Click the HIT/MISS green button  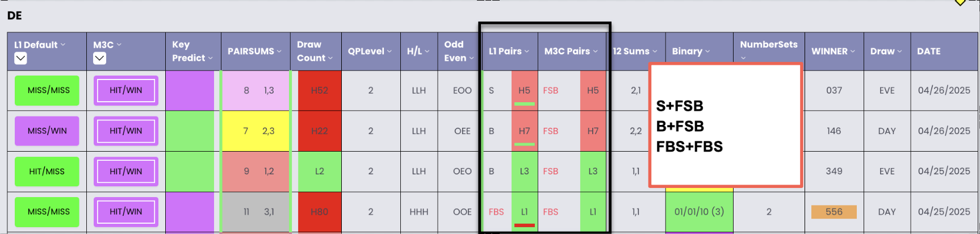coord(47,171)
